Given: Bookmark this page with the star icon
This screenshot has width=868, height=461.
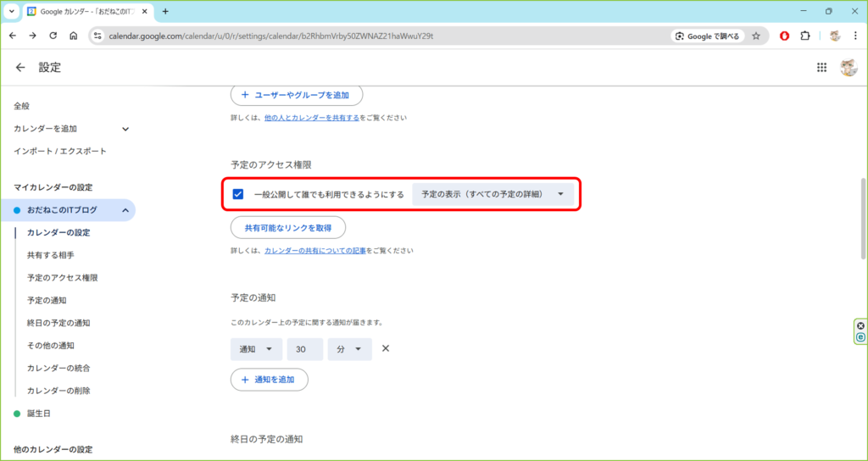Looking at the screenshot, I should click(756, 36).
